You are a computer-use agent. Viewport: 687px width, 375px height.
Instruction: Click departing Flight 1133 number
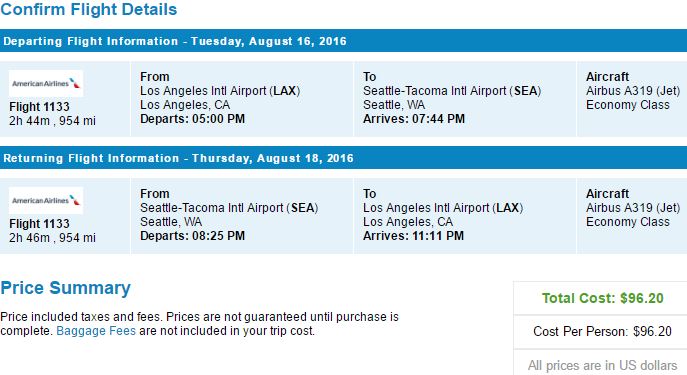pyautogui.click(x=39, y=106)
